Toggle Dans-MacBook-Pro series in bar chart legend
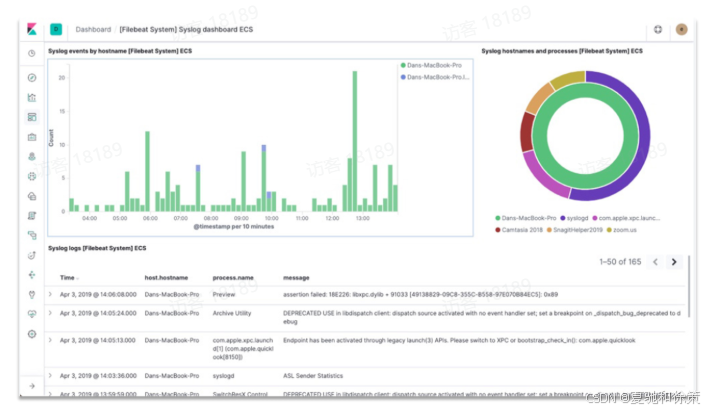 pyautogui.click(x=431, y=65)
